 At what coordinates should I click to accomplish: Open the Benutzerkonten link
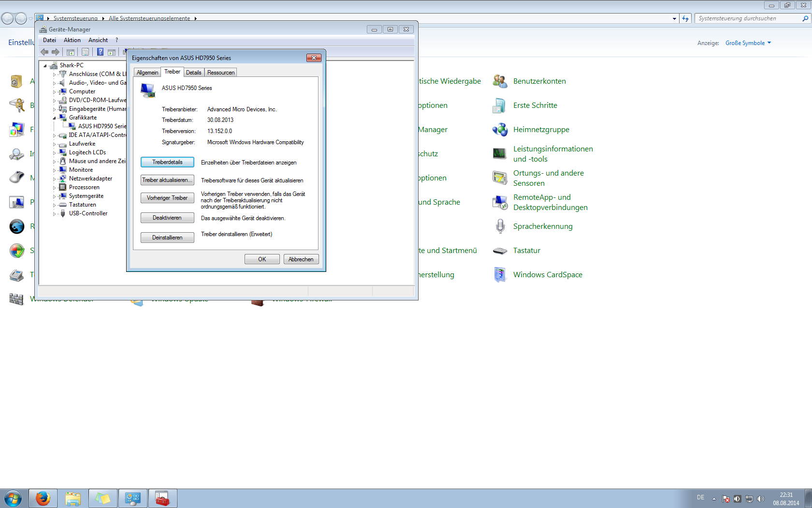coord(539,81)
